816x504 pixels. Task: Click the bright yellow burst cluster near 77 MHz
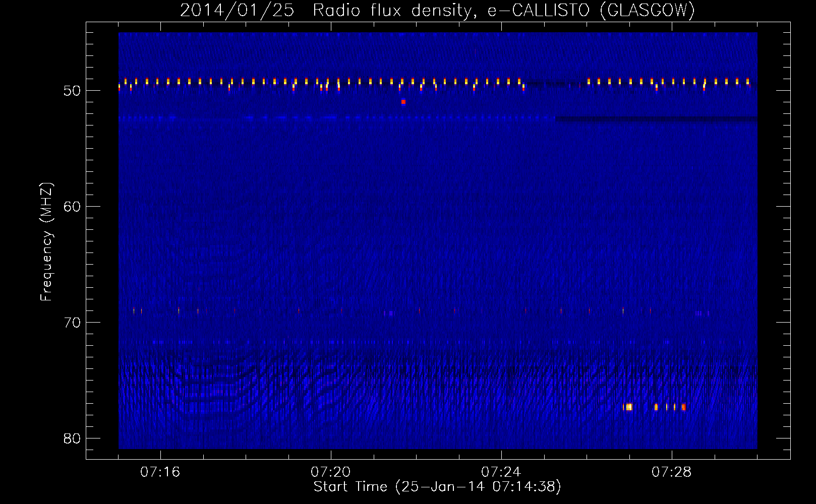(x=654, y=407)
